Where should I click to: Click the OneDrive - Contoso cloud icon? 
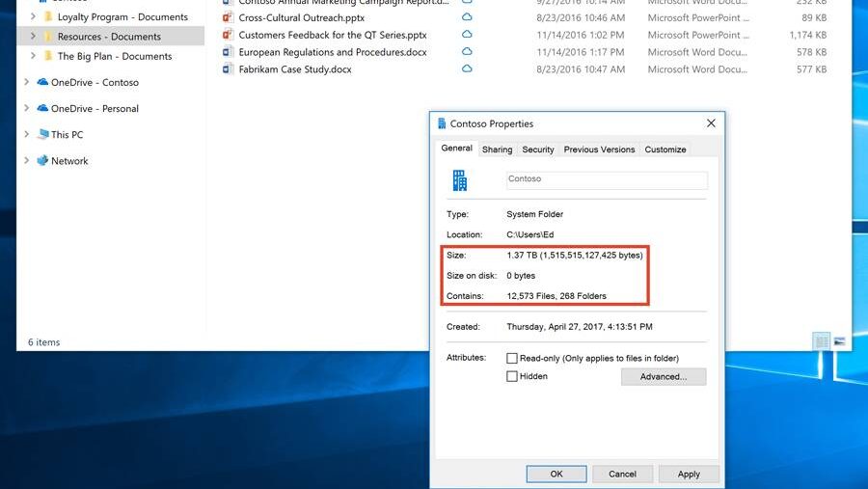42,82
